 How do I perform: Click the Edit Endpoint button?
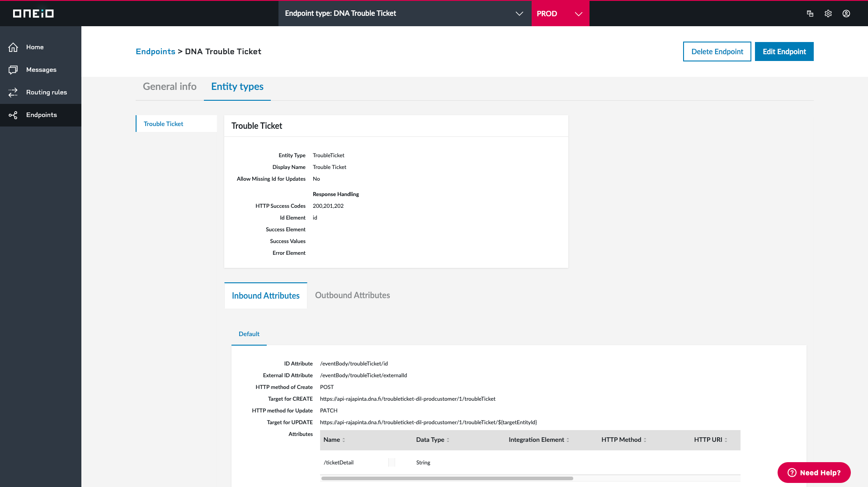[x=784, y=52]
